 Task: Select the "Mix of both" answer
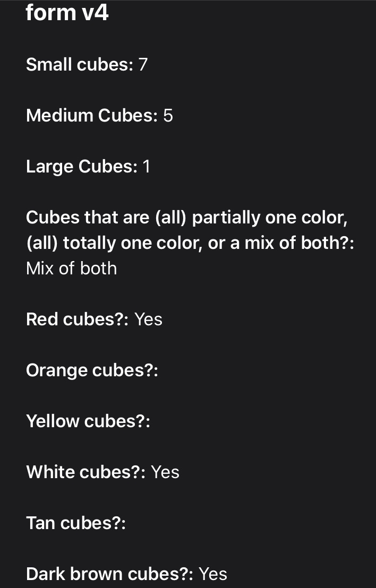pyautogui.click(x=71, y=269)
